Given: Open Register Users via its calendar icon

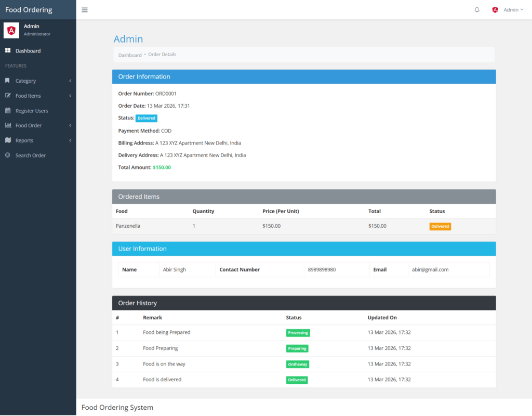Looking at the screenshot, I should (x=8, y=110).
